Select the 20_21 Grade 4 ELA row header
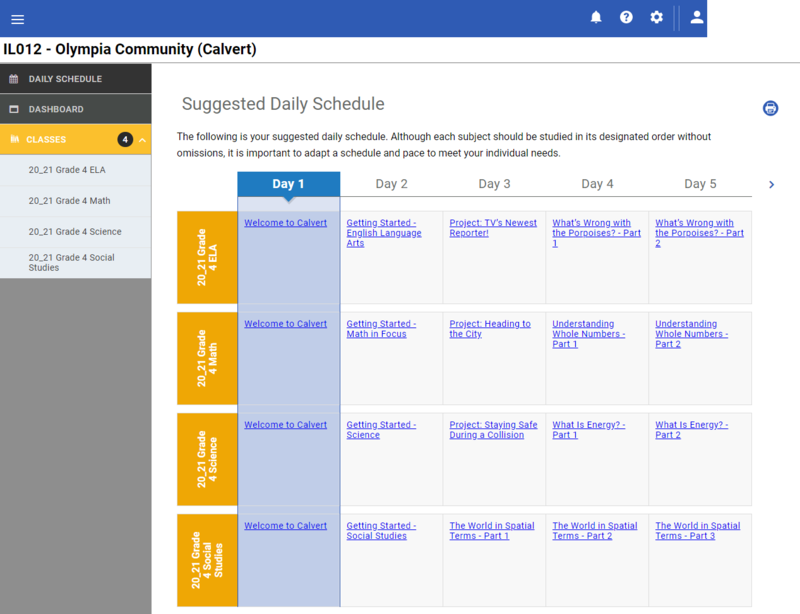800x614 pixels. coord(207,257)
